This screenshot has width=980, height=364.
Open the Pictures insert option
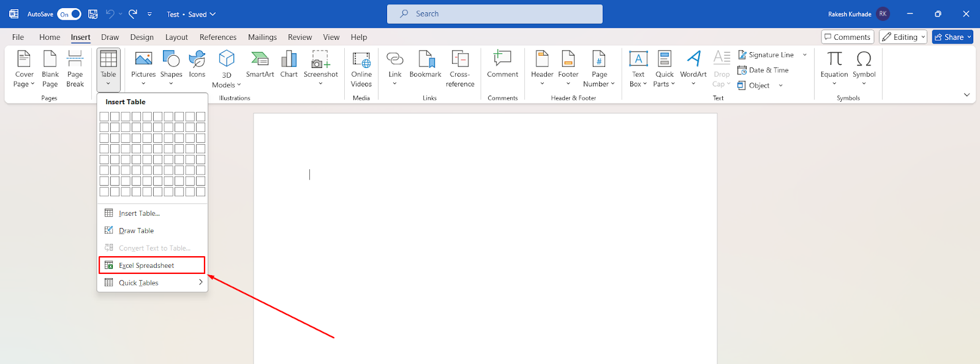pyautogui.click(x=143, y=69)
